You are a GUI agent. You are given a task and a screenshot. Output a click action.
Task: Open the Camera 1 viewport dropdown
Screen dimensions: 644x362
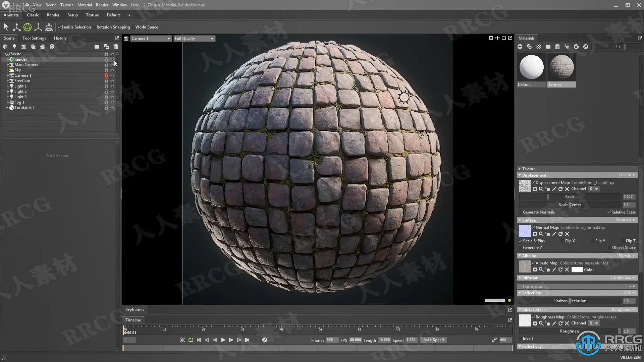point(151,39)
